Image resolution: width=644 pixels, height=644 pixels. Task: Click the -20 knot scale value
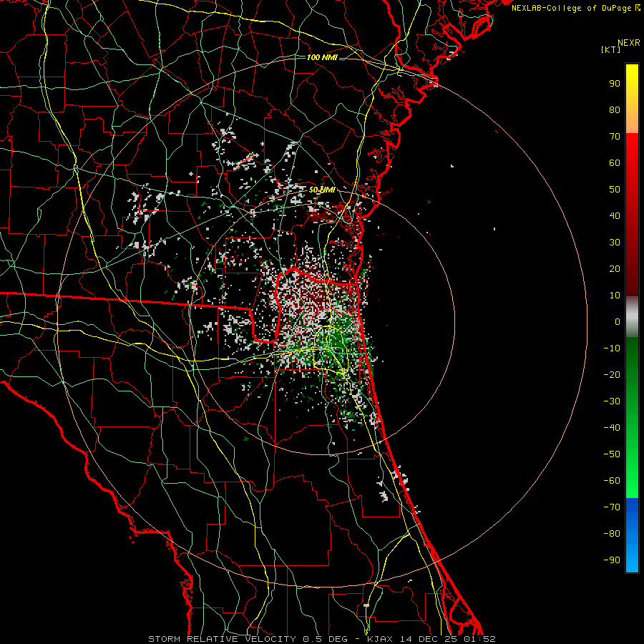pyautogui.click(x=612, y=375)
